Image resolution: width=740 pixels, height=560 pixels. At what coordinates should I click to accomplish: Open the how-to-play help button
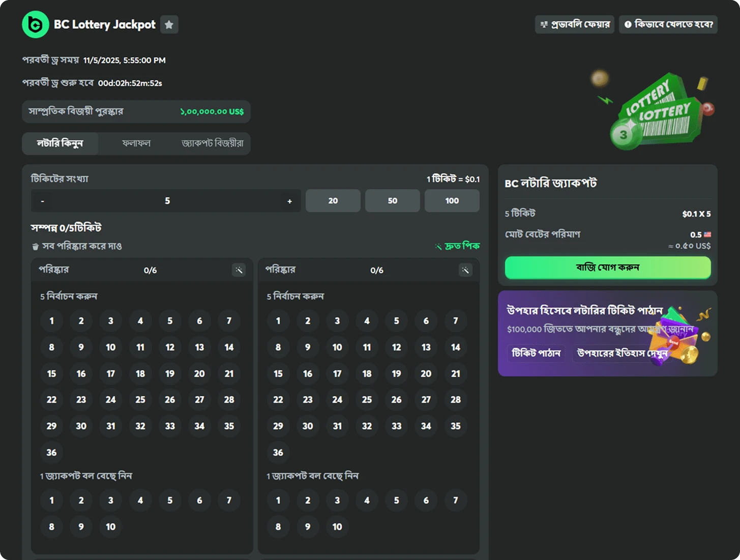(x=668, y=24)
